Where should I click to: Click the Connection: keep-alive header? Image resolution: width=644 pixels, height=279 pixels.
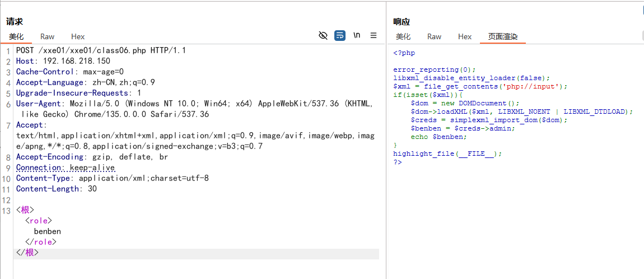(x=66, y=168)
